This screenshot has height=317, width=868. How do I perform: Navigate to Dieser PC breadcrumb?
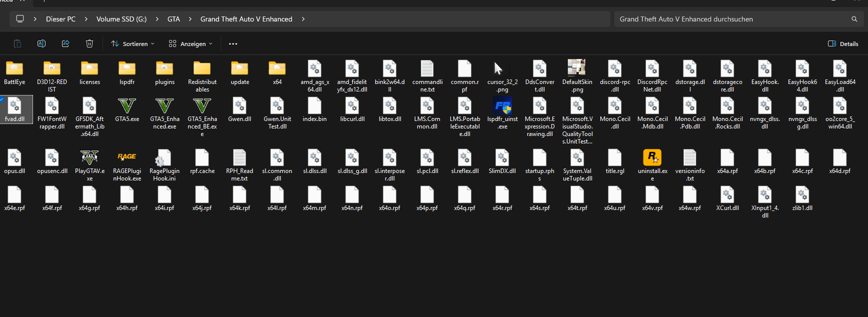(61, 19)
